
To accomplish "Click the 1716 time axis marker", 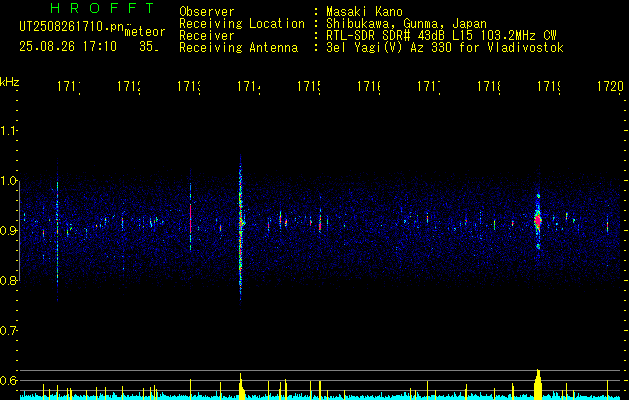I will (369, 86).
